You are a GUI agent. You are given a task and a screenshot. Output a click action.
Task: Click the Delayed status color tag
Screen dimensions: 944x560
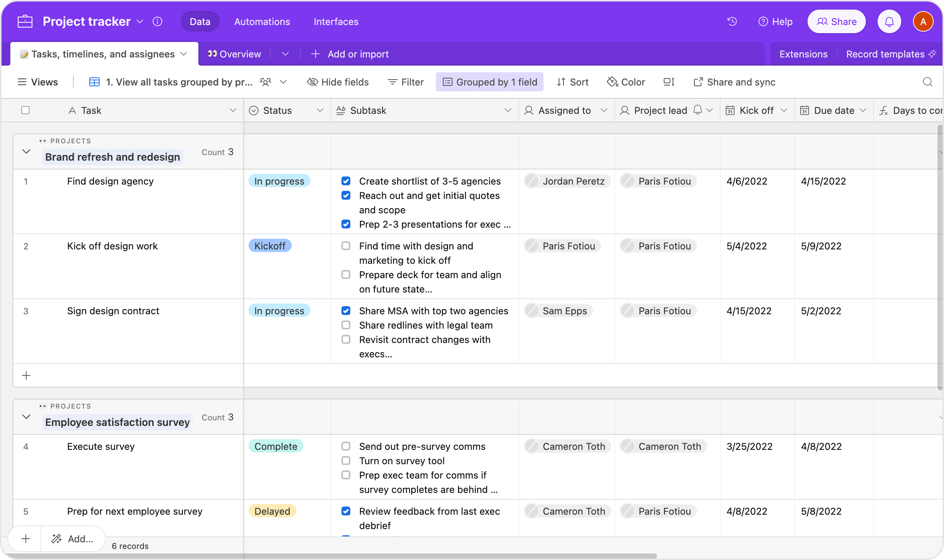(272, 511)
